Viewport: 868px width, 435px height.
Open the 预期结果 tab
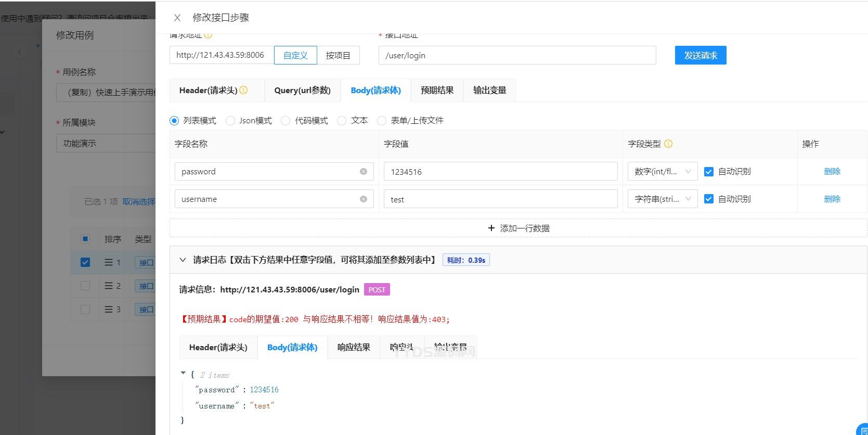pos(437,91)
